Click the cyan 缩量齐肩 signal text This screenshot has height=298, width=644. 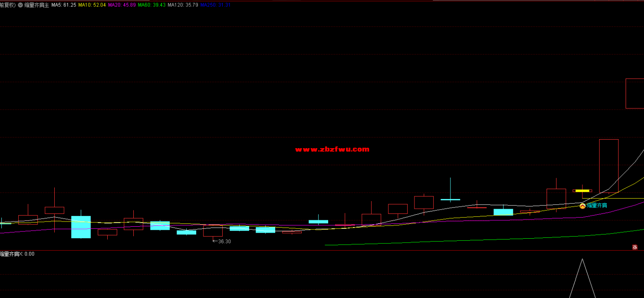pyautogui.click(x=597, y=206)
